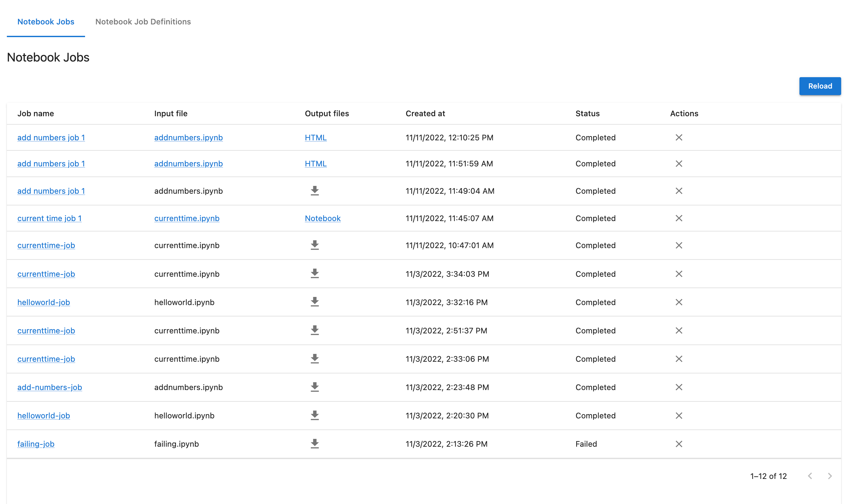The height and width of the screenshot is (504, 848).
Task: Delete the job created at 3:34:03 PM
Action: coord(679,274)
